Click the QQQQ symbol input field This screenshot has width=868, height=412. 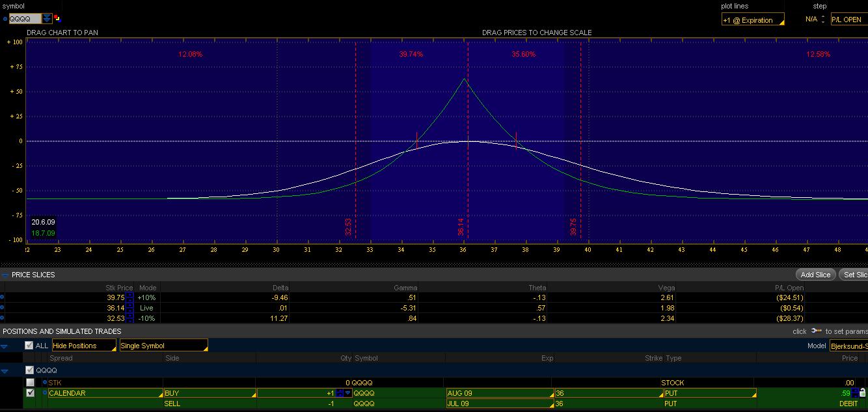pos(25,19)
